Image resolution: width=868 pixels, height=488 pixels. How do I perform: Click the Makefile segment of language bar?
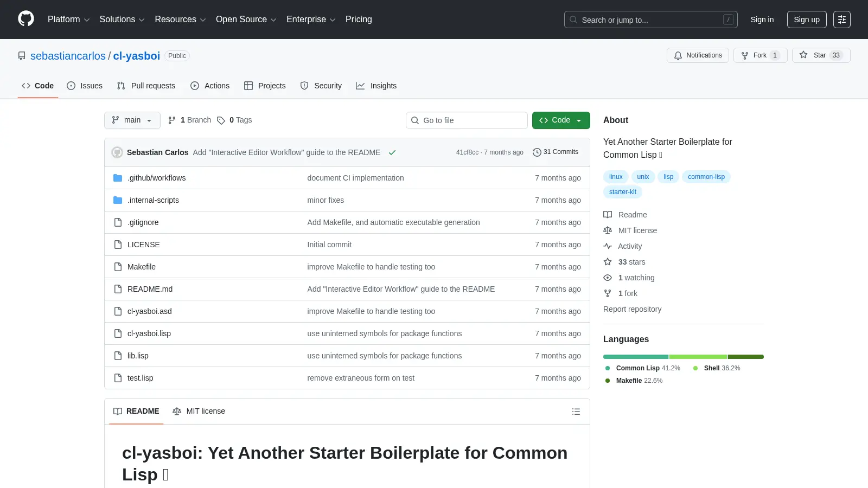coord(746,357)
